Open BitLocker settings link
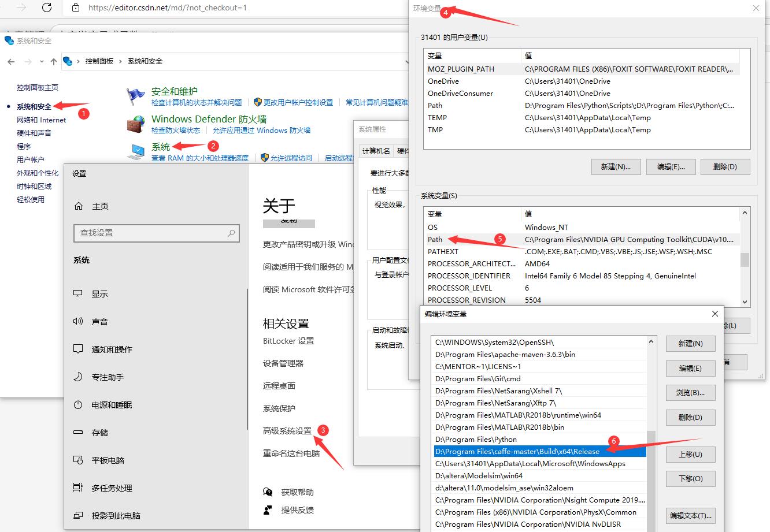Image resolution: width=770 pixels, height=532 pixels. (288, 341)
